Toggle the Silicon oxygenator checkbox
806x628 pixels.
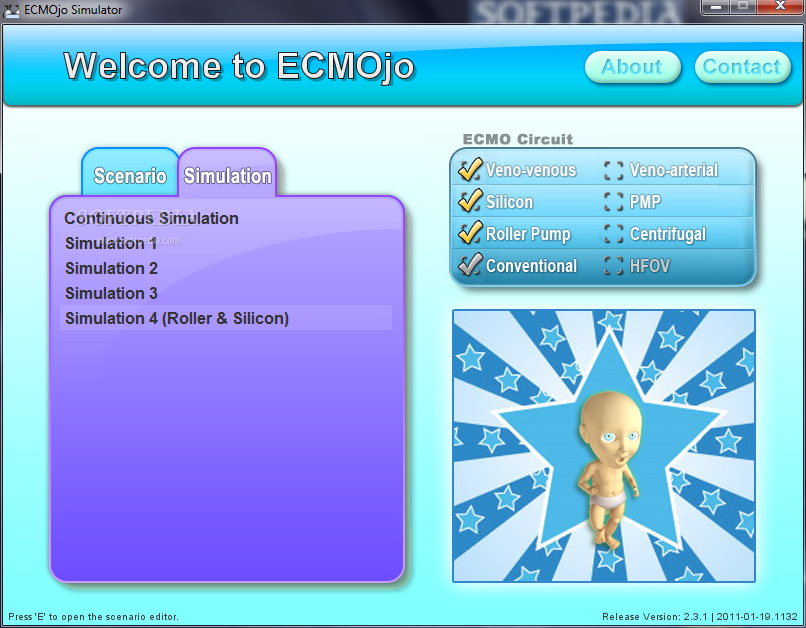(x=470, y=202)
